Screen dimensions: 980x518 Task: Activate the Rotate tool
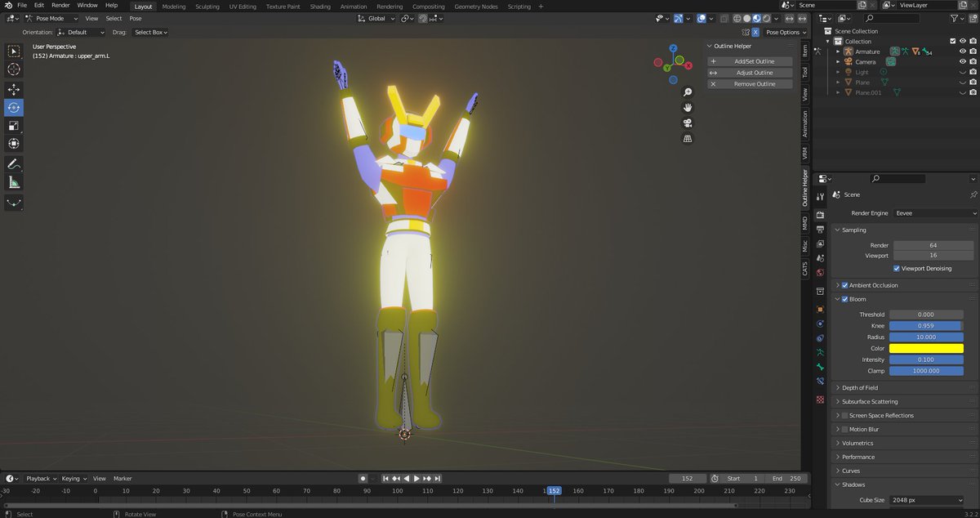click(14, 108)
